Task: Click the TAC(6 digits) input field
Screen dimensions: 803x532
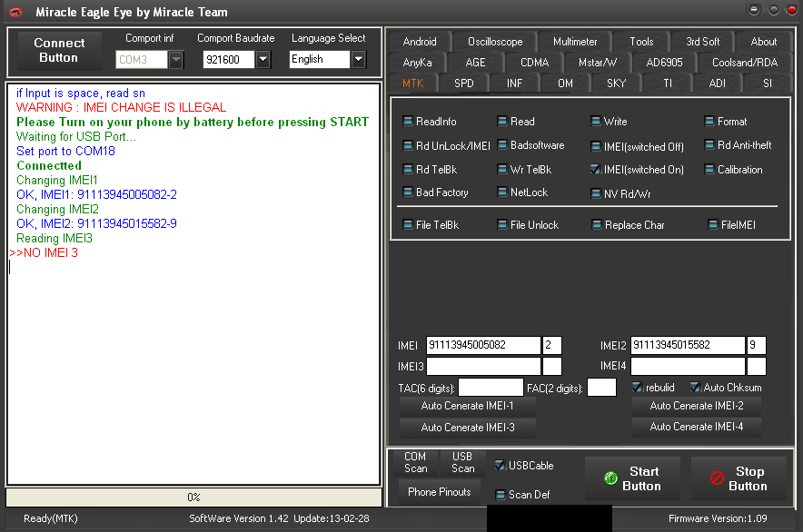Action: tap(491, 388)
